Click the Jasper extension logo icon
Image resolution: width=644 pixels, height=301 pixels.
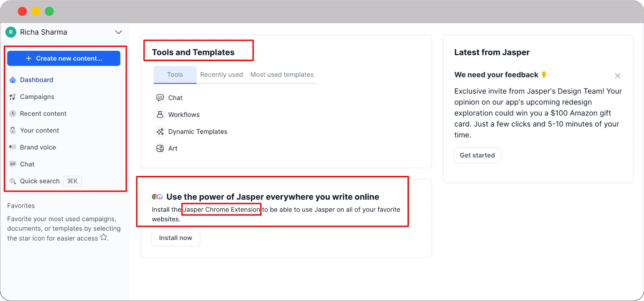click(157, 197)
